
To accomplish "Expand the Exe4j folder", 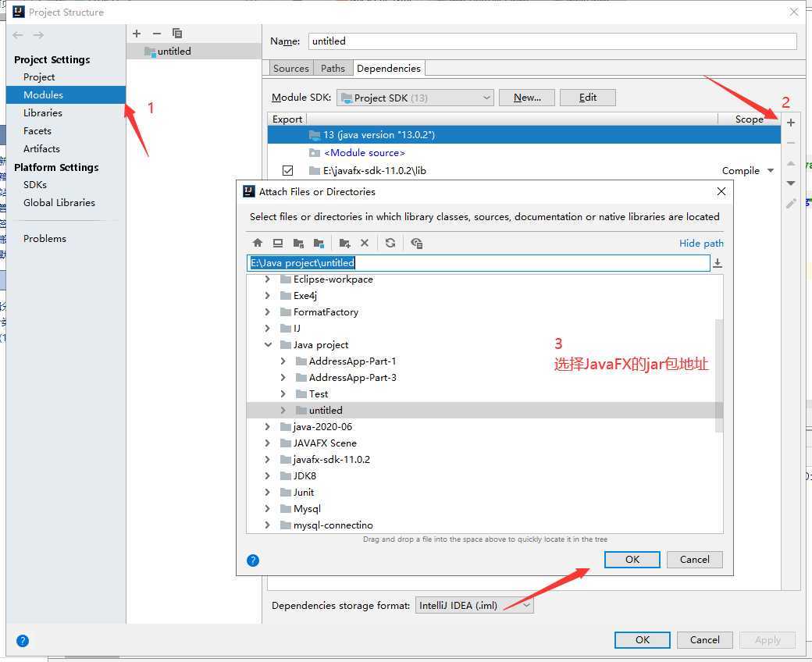I will coord(267,296).
